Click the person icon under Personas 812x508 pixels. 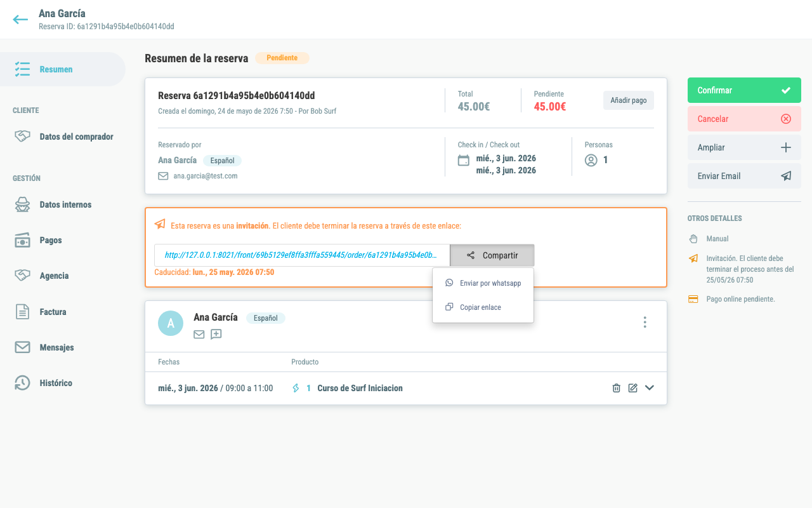591,161
